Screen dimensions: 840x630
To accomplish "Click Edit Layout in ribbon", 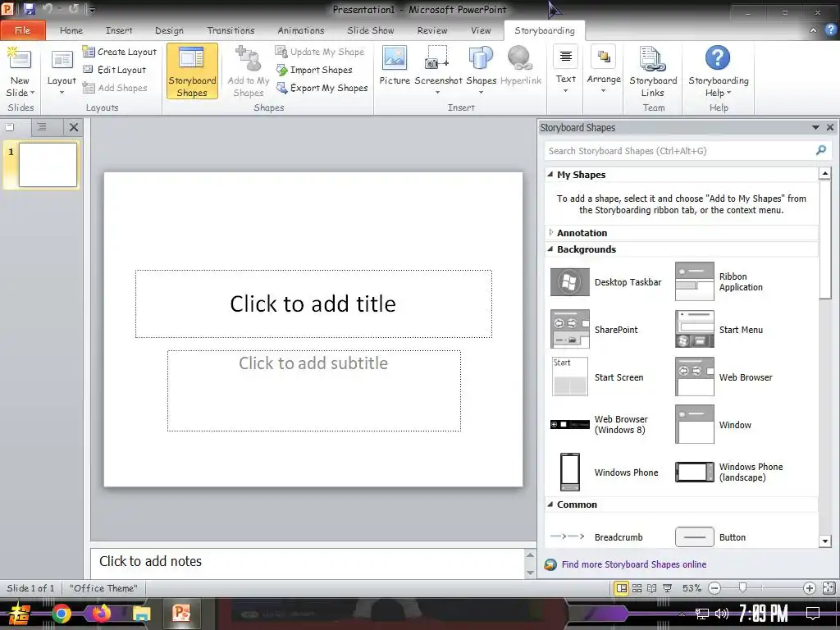I will tap(114, 70).
